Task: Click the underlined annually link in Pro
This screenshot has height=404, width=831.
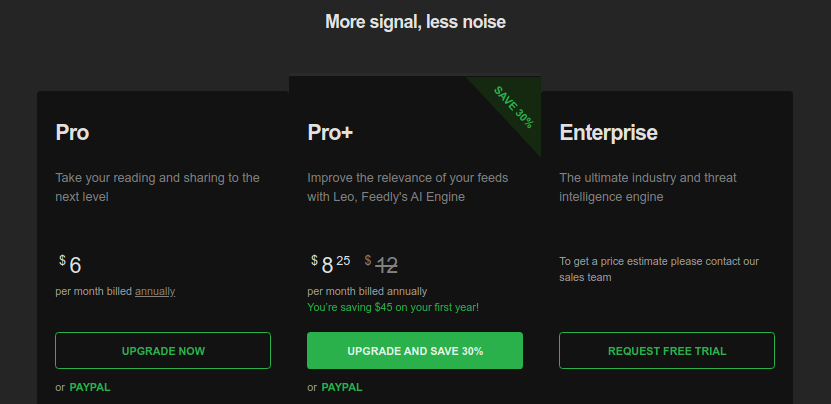Action: click(x=155, y=291)
